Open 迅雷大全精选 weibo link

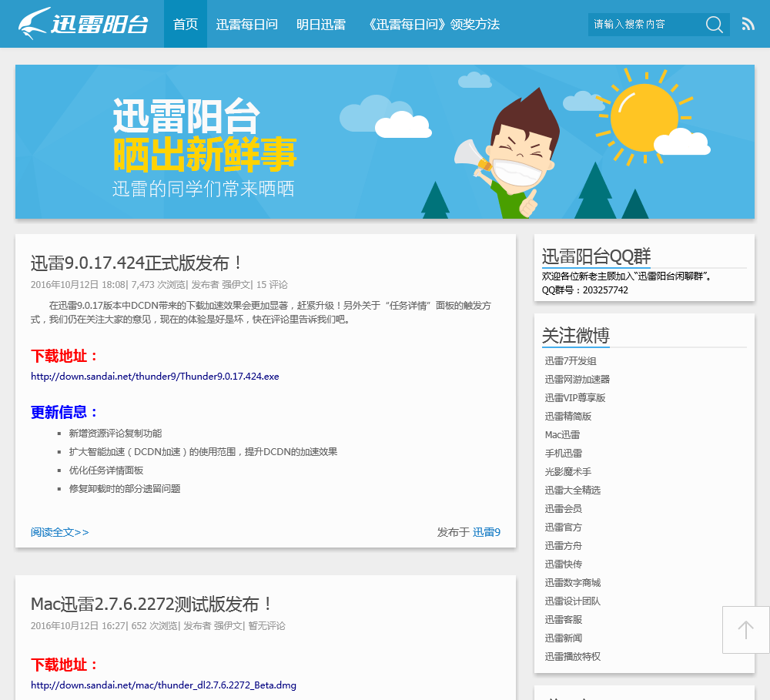point(573,491)
